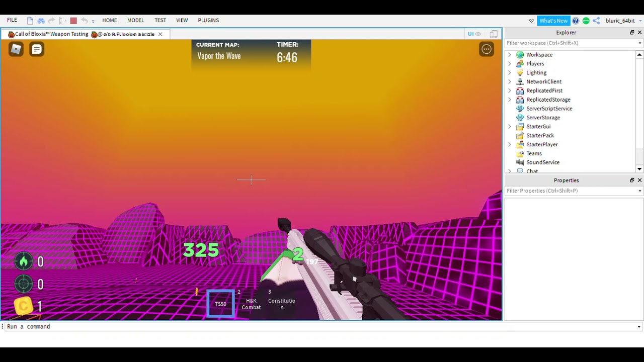The image size is (644, 362).
Task: Open the device emulator icon
Action: pyautogui.click(x=494, y=34)
